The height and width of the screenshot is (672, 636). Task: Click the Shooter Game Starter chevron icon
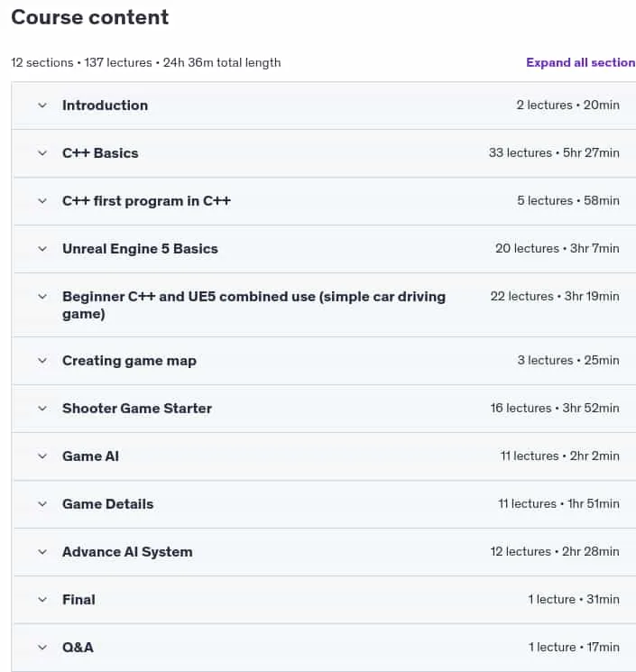point(42,409)
